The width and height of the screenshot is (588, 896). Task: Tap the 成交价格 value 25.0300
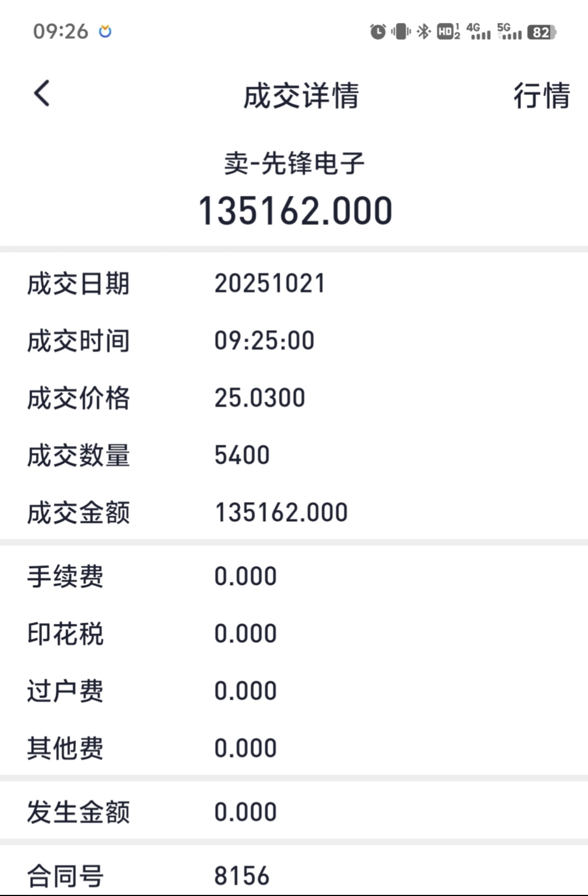(260, 398)
